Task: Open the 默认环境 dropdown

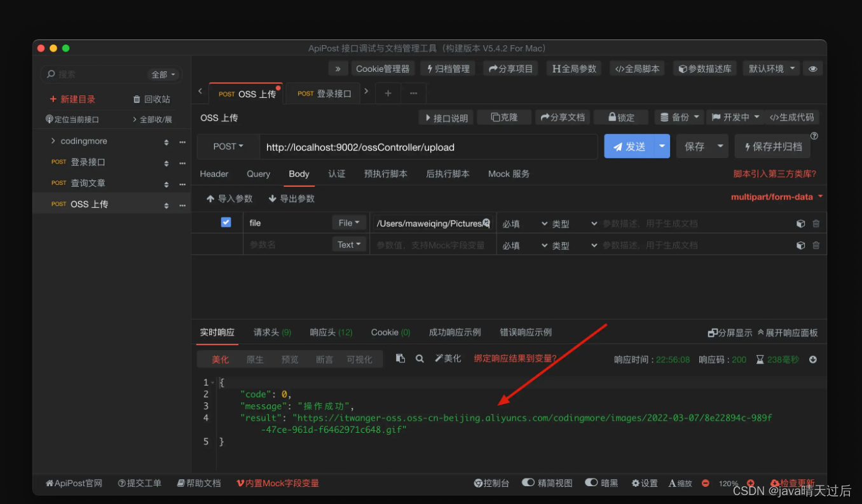Action: (770, 68)
